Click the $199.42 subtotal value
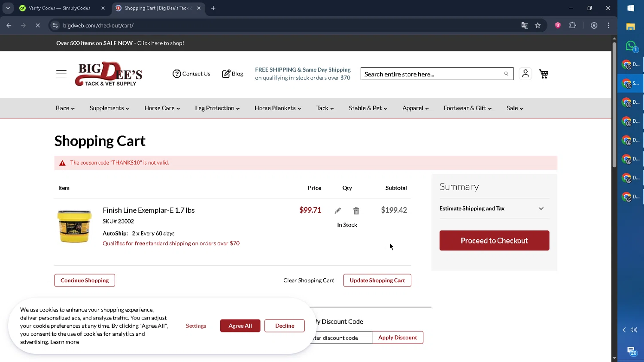This screenshot has width=644, height=362. [394, 210]
